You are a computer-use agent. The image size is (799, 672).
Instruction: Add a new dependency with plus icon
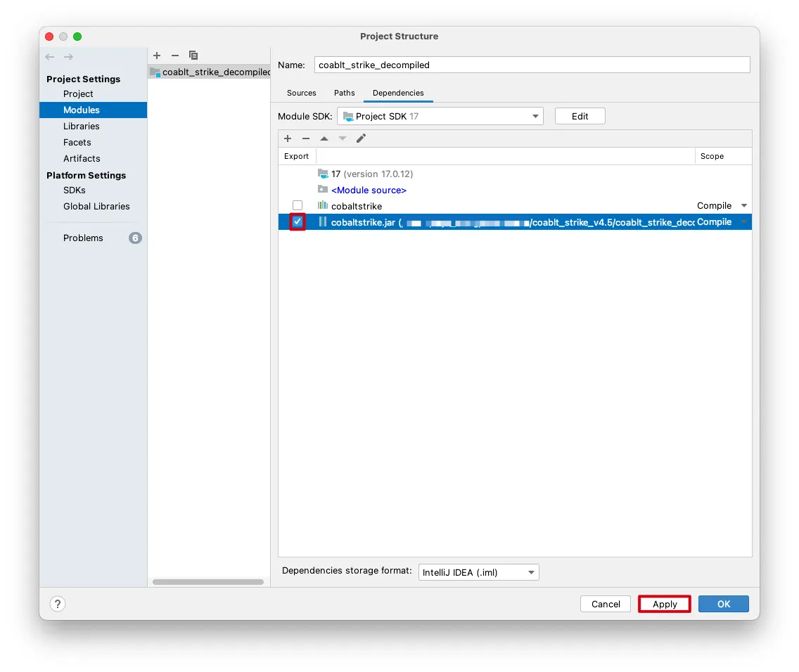[288, 138]
